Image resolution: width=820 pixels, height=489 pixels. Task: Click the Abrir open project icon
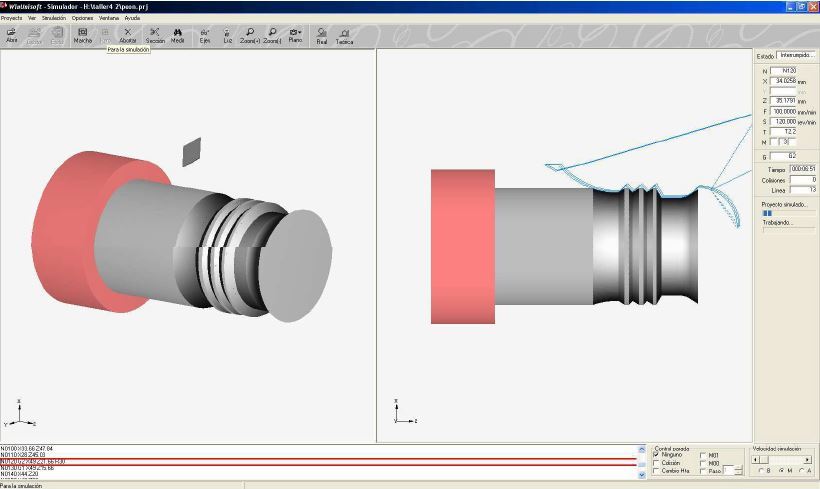(x=12, y=35)
